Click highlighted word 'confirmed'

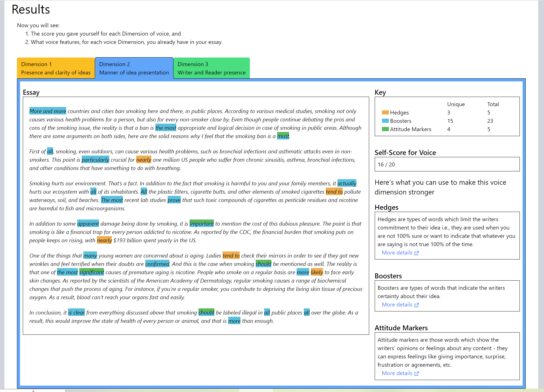click(x=157, y=264)
